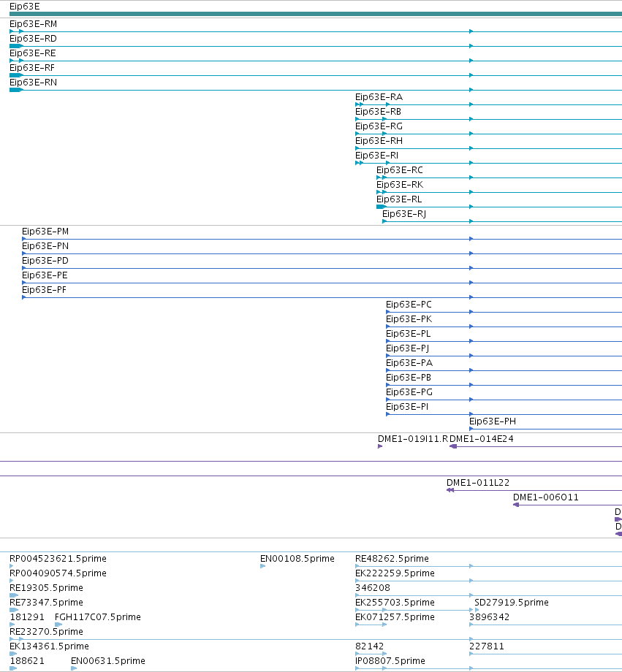The height and width of the screenshot is (672, 622).
Task: Click the Eip63E-PI protein label
Action: [x=406, y=406]
